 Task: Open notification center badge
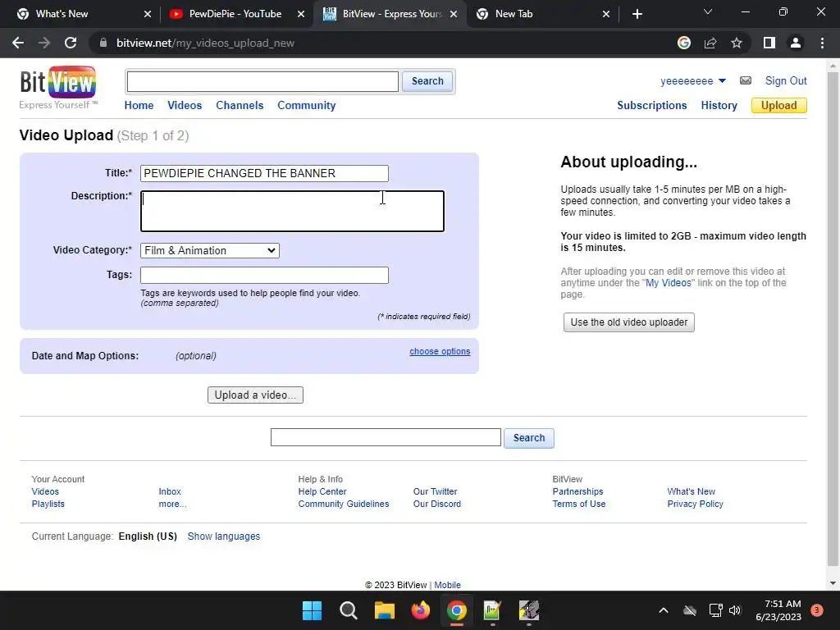[817, 610]
